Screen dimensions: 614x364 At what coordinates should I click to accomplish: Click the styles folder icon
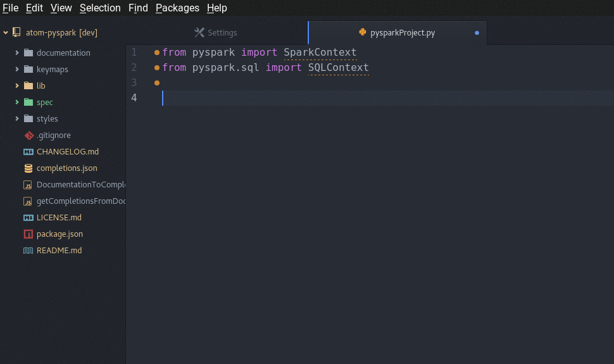pos(28,118)
